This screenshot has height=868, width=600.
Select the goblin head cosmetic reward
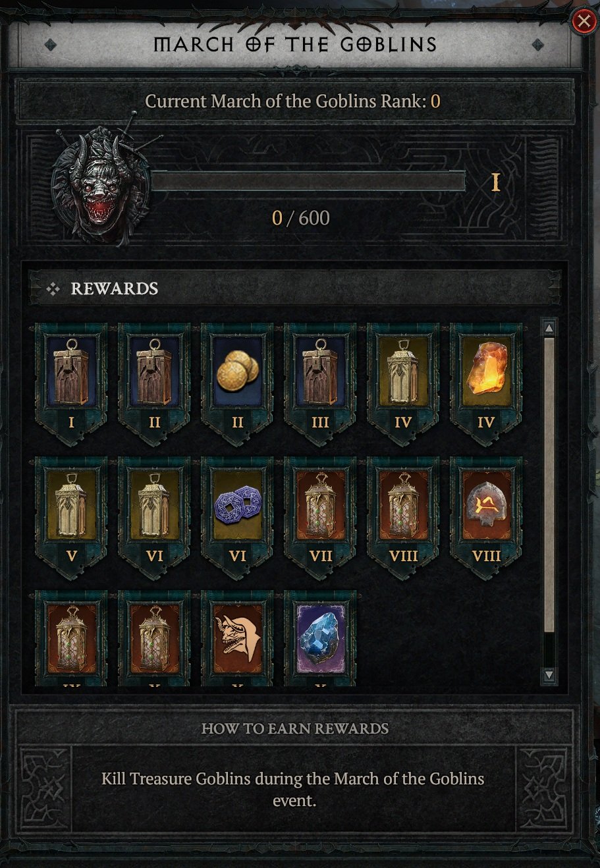coord(237,639)
